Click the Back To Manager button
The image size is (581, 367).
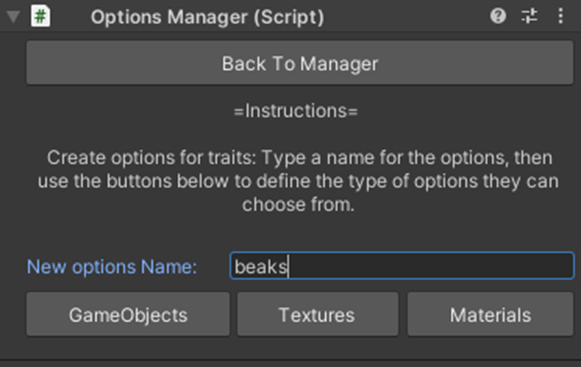300,63
